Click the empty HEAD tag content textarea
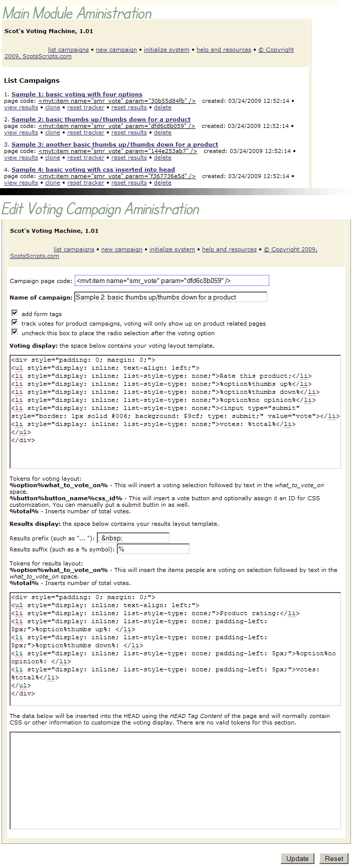Viewport: 354px width, 868px height. (x=175, y=780)
